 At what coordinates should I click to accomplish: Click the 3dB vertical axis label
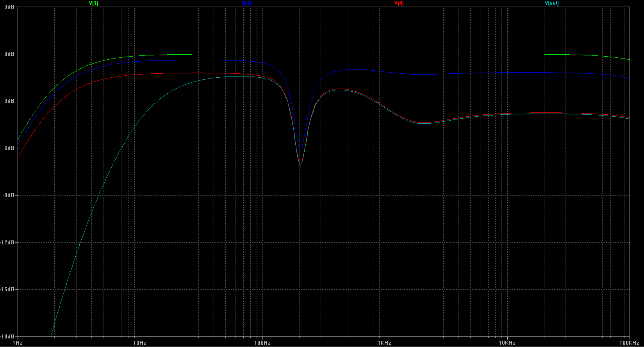(9, 7)
